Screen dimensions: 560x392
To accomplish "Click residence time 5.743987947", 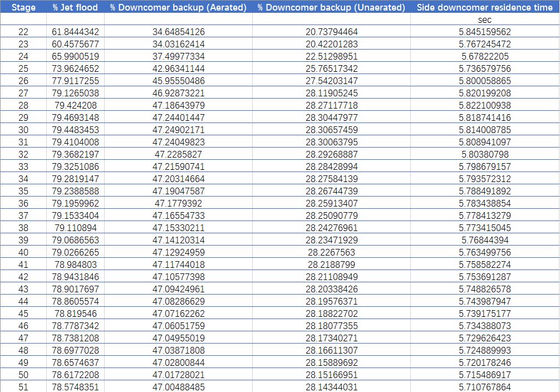I will tap(485, 301).
